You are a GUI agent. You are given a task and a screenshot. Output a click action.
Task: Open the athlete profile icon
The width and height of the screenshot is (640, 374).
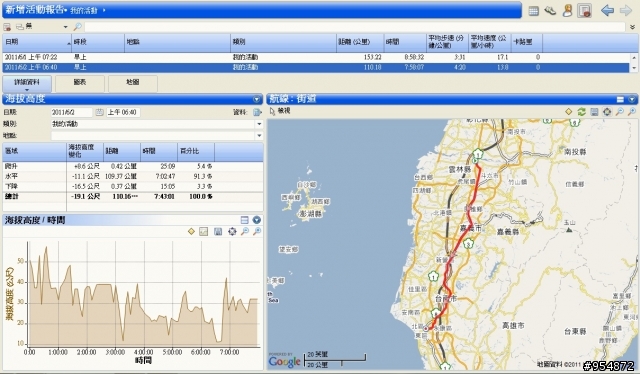coord(567,11)
